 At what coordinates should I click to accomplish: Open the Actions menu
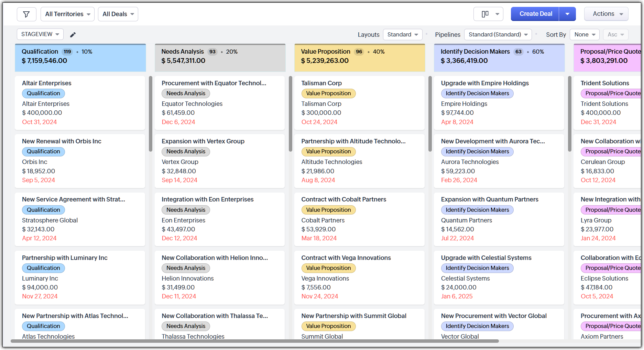pyautogui.click(x=606, y=14)
